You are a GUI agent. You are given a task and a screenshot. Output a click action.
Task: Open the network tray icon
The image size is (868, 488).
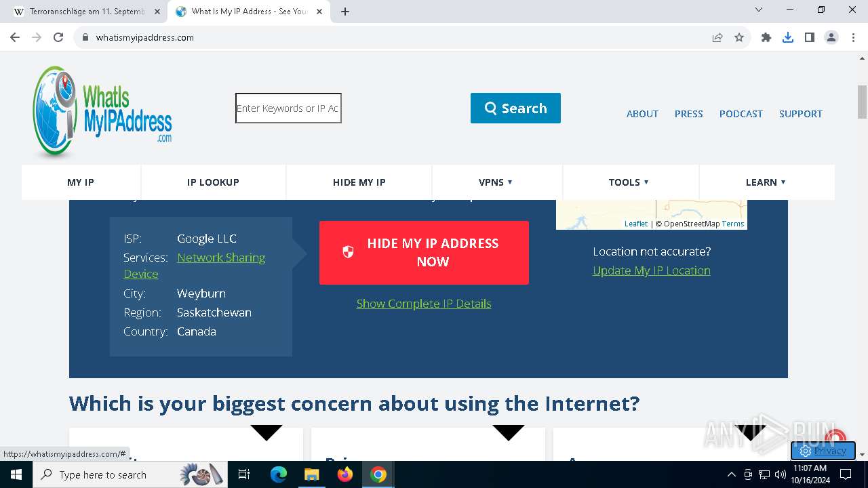764,474
